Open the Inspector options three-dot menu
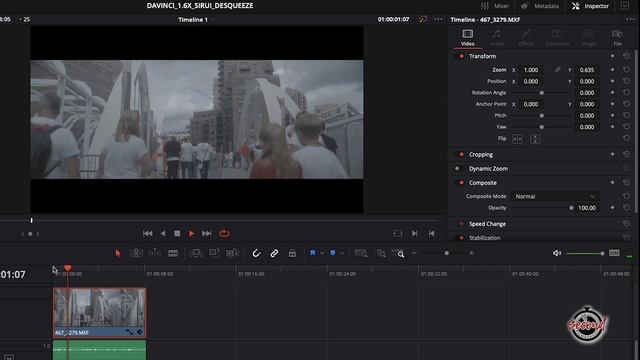 pos(629,19)
